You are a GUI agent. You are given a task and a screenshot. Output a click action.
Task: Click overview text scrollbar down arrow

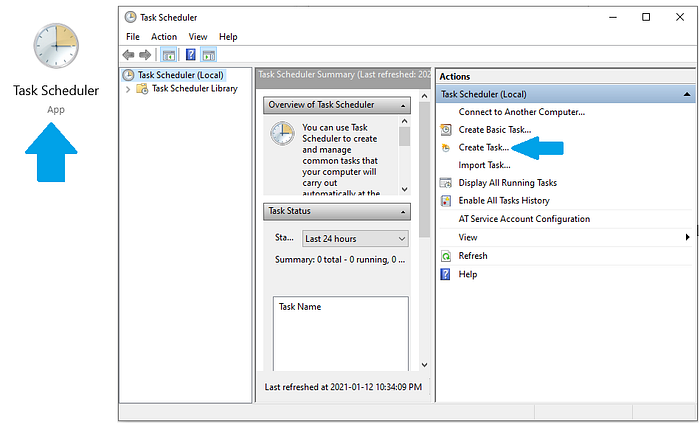click(404, 189)
